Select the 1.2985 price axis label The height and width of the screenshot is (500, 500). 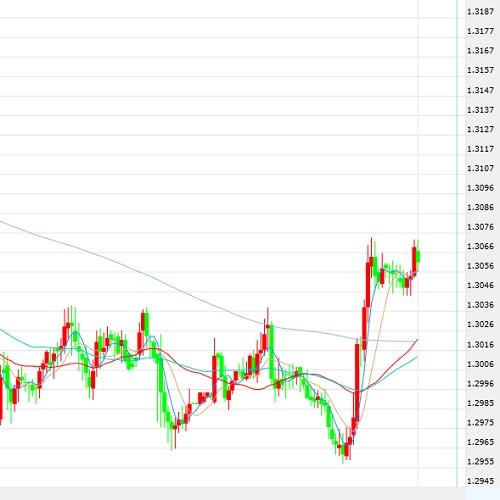click(480, 403)
